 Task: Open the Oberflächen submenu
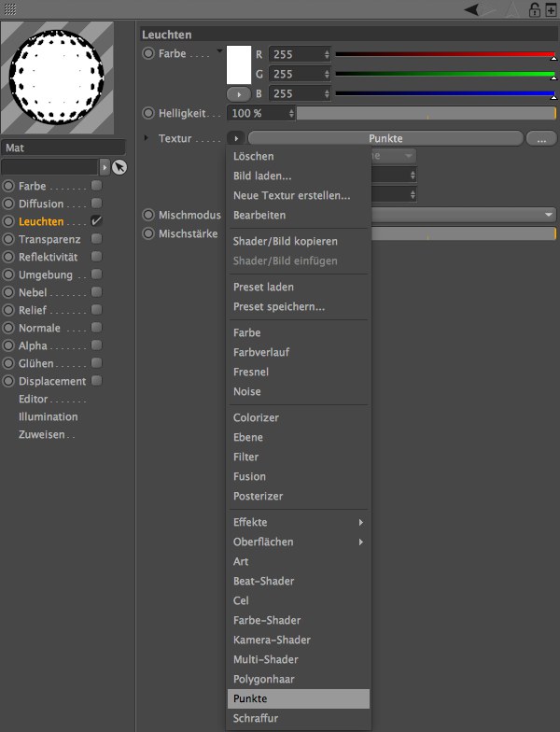pyautogui.click(x=299, y=542)
